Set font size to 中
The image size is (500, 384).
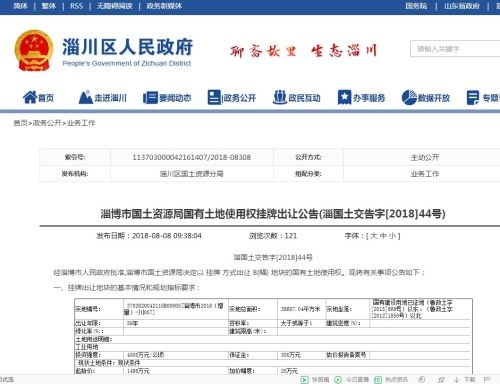383,236
